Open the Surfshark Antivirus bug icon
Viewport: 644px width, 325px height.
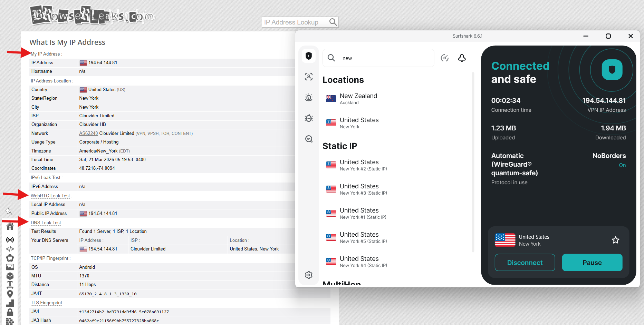coord(309,118)
